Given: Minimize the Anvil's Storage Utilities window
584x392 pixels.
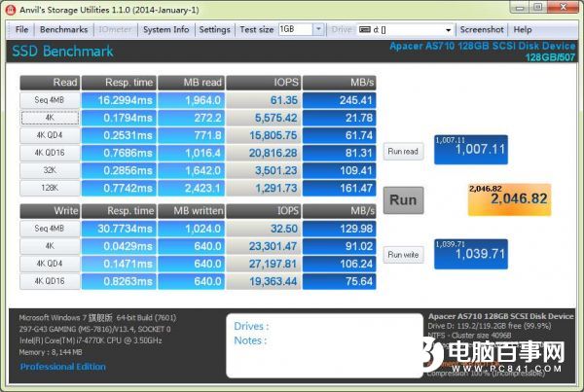Looking at the screenshot, I should [x=521, y=7].
